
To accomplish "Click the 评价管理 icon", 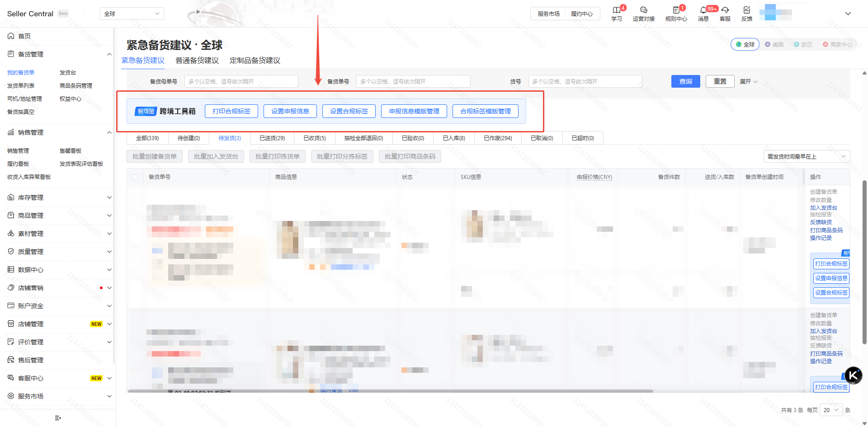I will click(11, 342).
